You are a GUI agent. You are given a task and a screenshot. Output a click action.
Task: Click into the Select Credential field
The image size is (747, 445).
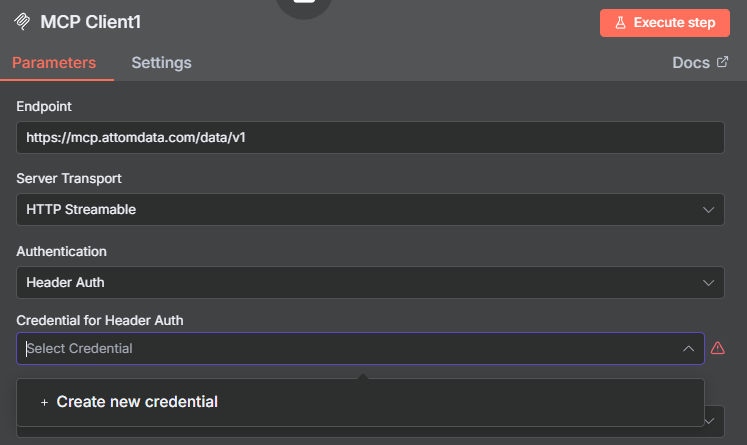(353, 349)
